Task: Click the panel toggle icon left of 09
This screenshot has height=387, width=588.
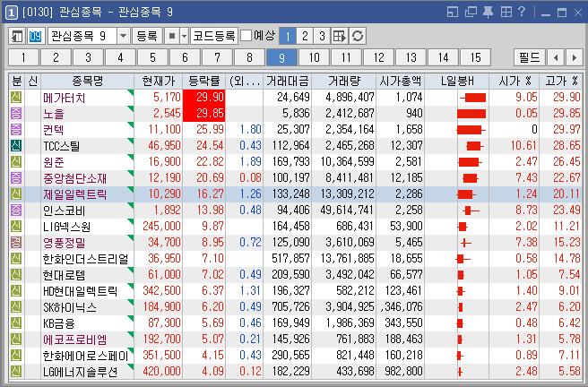Action: (x=17, y=37)
